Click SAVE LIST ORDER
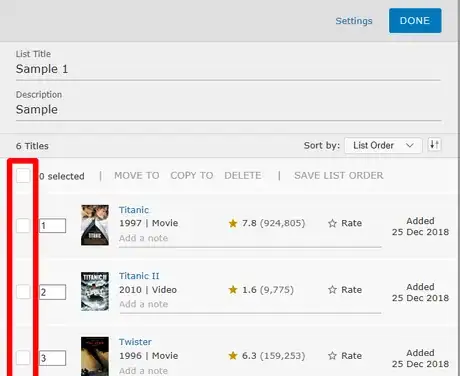 [x=339, y=175]
